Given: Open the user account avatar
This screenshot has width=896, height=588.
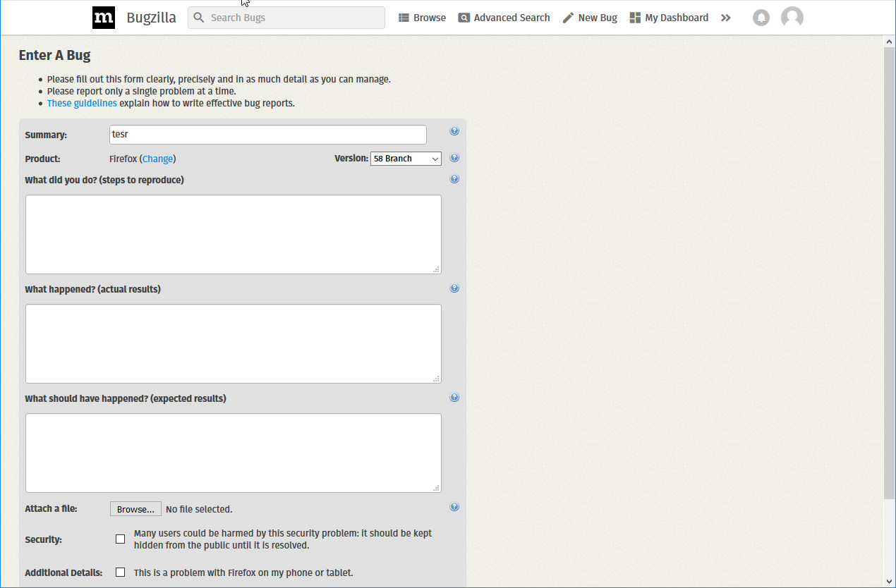Looking at the screenshot, I should coord(792,18).
